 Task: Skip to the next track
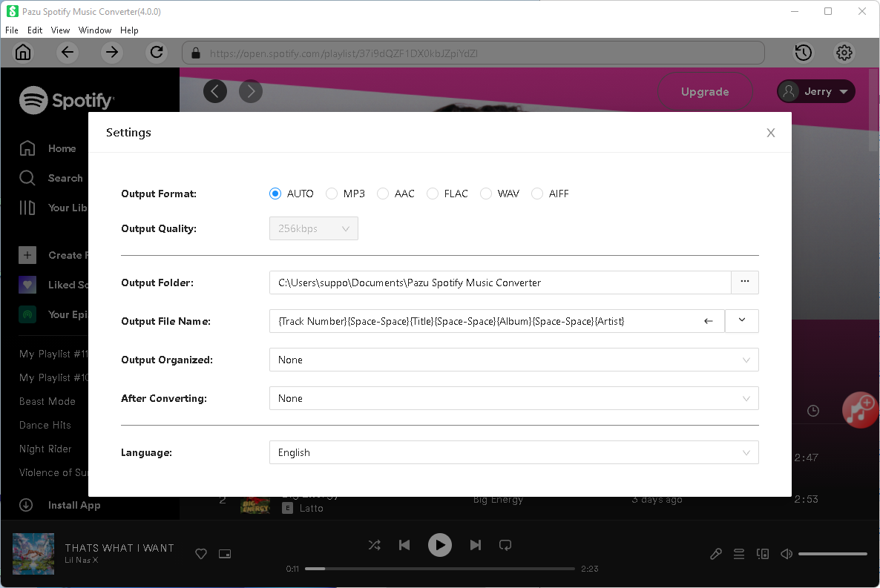coord(476,545)
